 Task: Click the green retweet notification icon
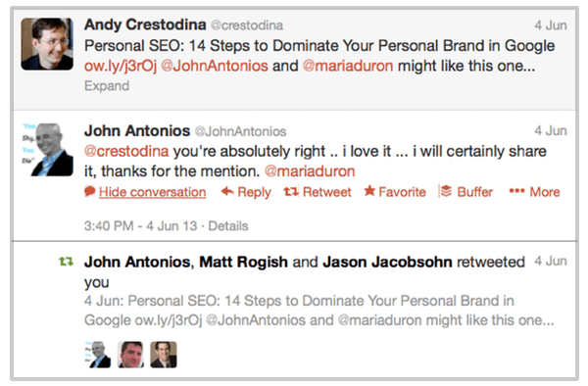pos(66,262)
